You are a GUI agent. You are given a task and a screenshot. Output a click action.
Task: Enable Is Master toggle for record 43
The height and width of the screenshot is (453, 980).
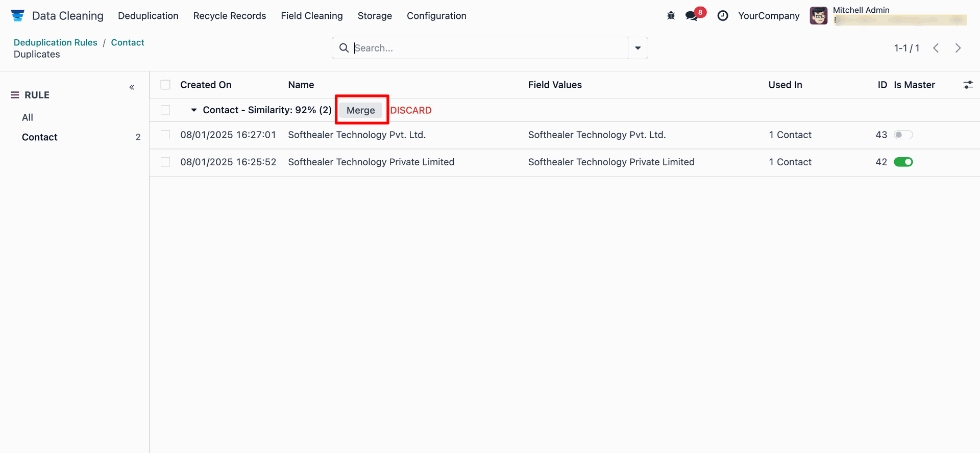pos(903,135)
